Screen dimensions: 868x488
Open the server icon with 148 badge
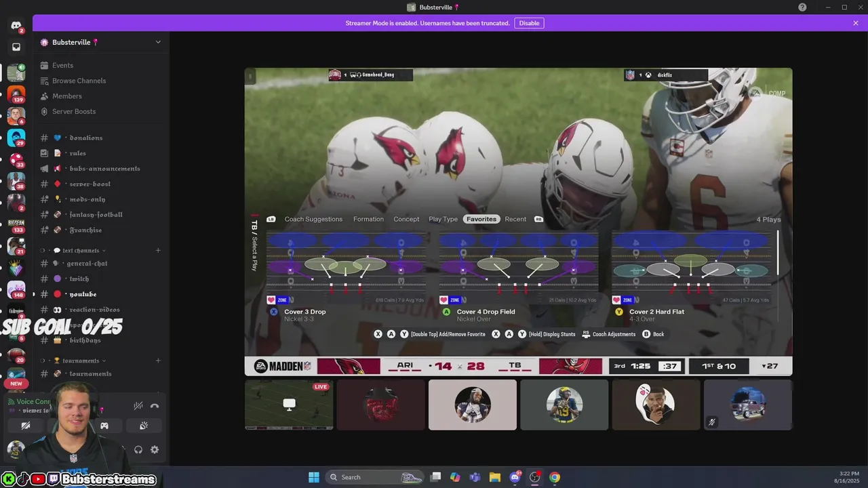16,289
